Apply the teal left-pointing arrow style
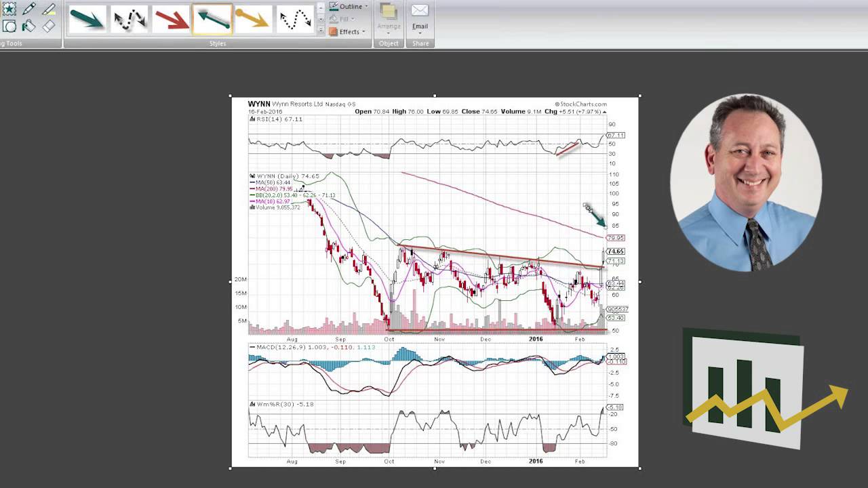 212,19
